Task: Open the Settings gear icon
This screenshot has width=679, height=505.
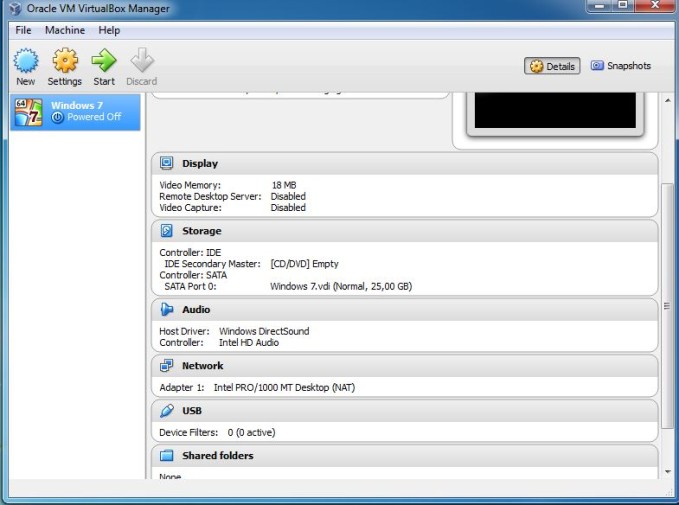Action: [x=65, y=60]
